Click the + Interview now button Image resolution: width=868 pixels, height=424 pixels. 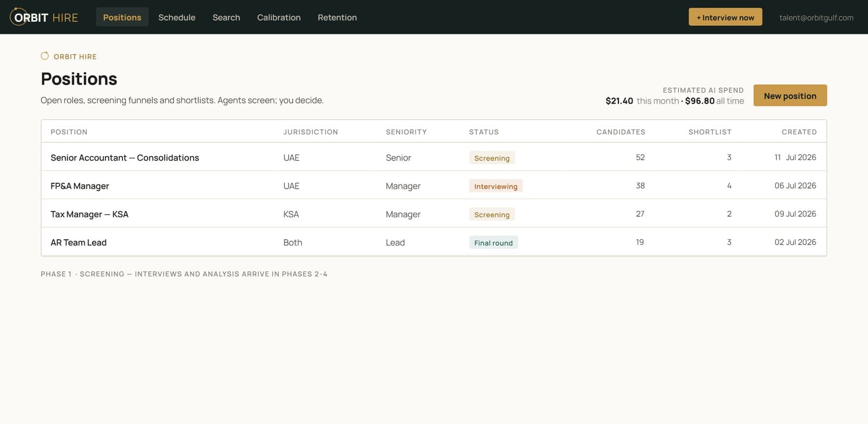[725, 17]
